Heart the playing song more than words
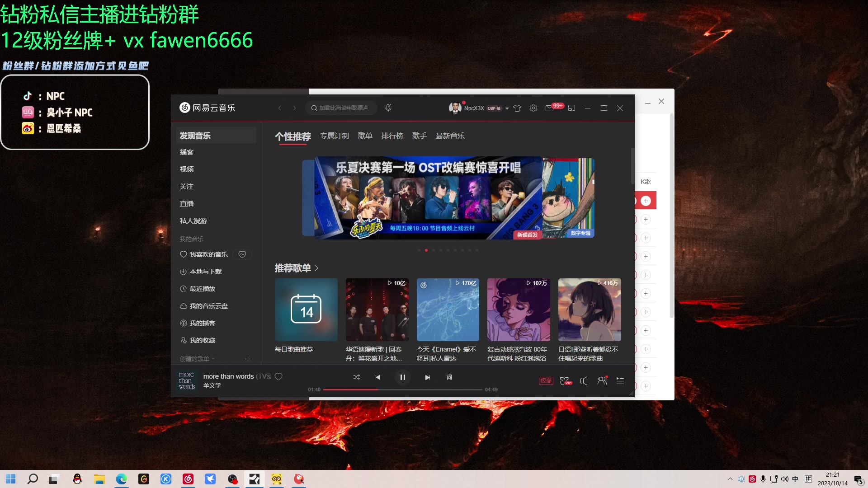This screenshot has height=488, width=868. pyautogui.click(x=278, y=376)
